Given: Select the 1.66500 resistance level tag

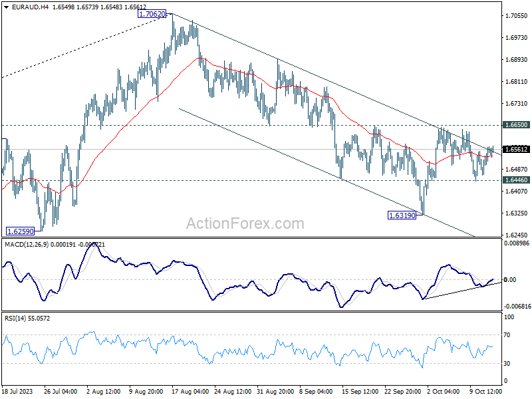Looking at the screenshot, I should pos(517,125).
